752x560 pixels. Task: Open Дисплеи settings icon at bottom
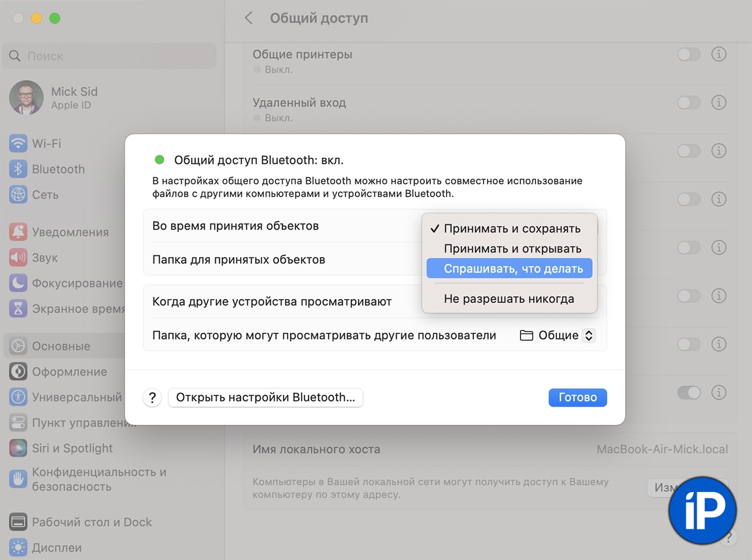point(18,547)
